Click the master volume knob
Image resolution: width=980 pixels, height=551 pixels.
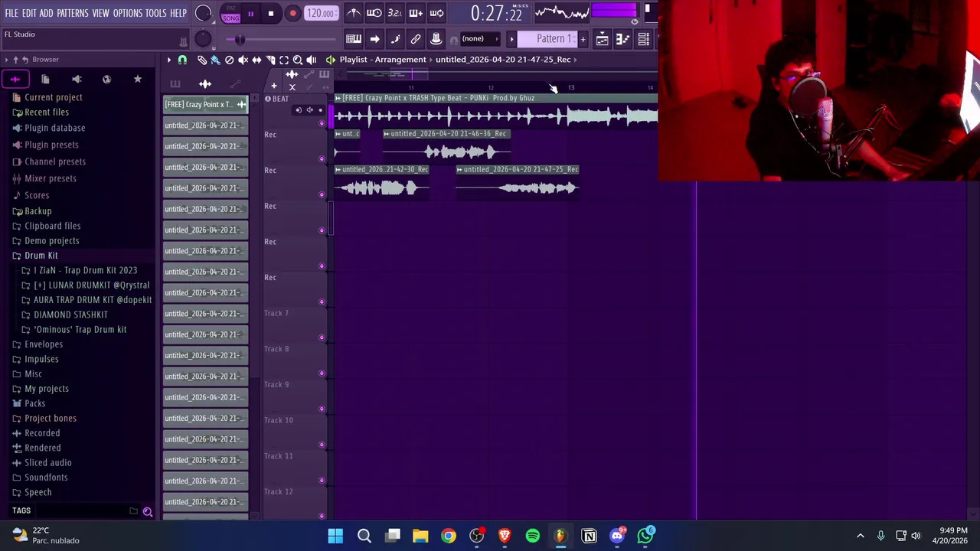(204, 13)
